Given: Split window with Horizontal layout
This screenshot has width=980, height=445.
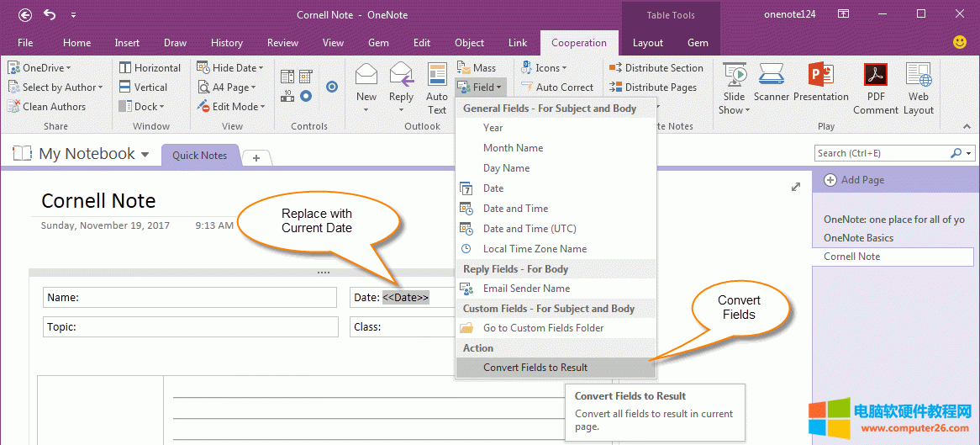Looking at the screenshot, I should pos(150,68).
